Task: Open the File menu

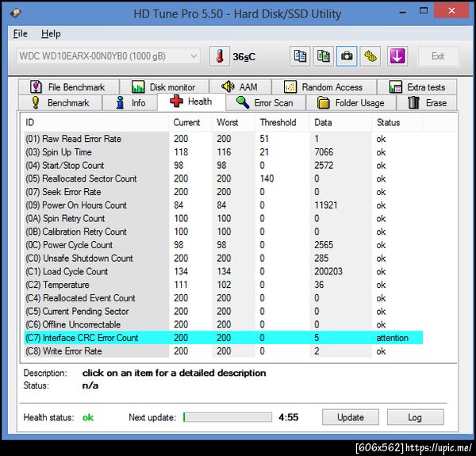Action: (21, 33)
